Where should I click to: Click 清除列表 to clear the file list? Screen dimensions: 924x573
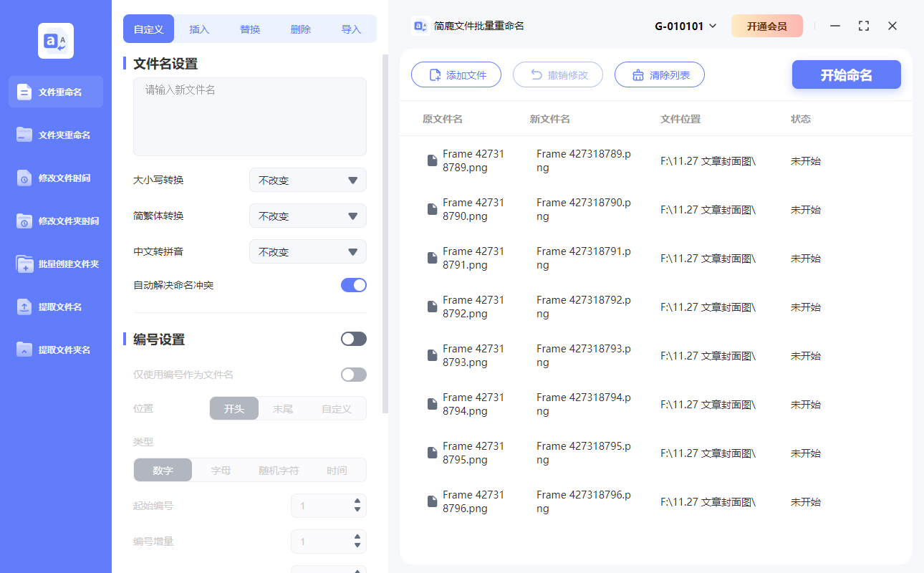[659, 74]
